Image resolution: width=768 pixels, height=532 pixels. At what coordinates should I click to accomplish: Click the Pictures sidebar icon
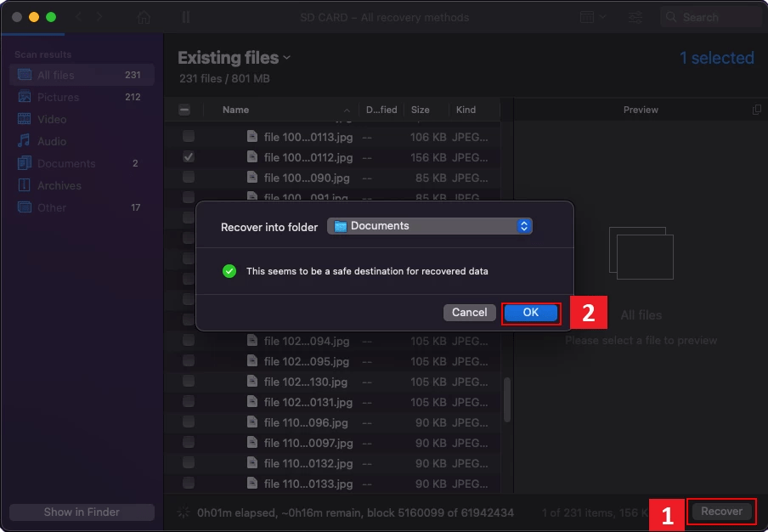25,97
